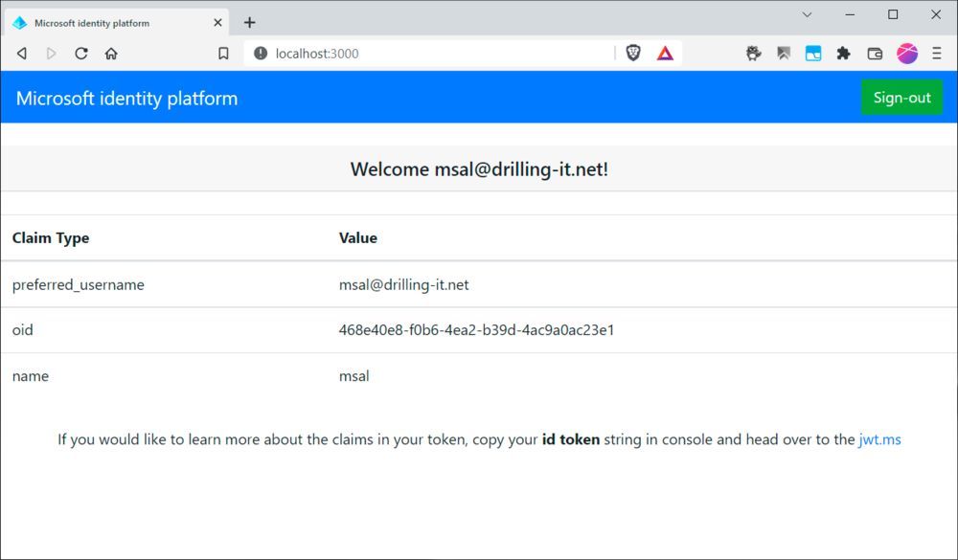958x560 pixels.
Task: Open the Extensions puzzle piece icon
Action: [x=844, y=54]
